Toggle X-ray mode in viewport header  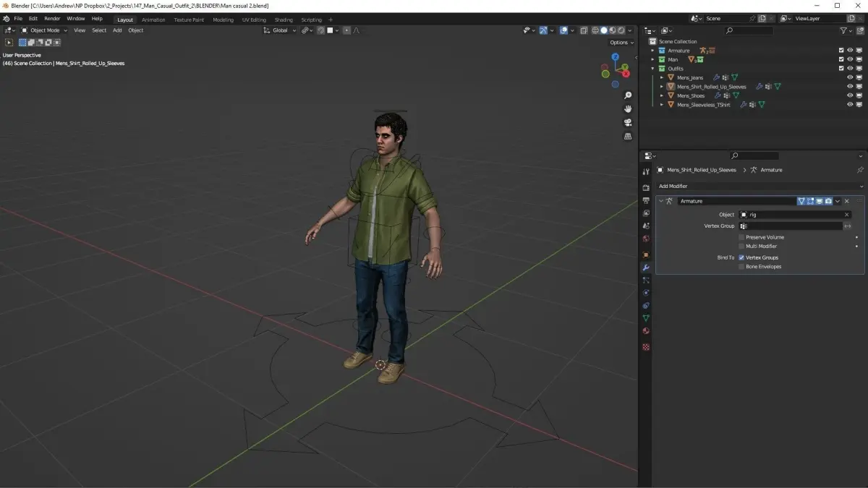tap(584, 30)
